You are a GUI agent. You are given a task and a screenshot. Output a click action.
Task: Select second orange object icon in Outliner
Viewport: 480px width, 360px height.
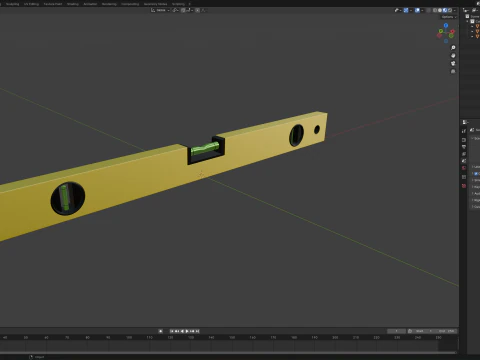[477, 31]
